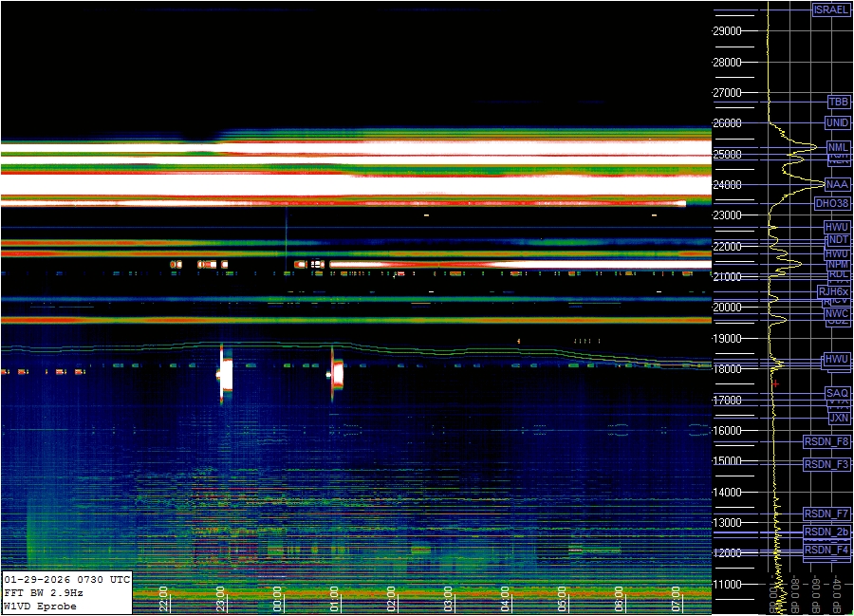Image resolution: width=854 pixels, height=616 pixels.
Task: Click the 29000 Hz frequency tick
Action: point(726,31)
